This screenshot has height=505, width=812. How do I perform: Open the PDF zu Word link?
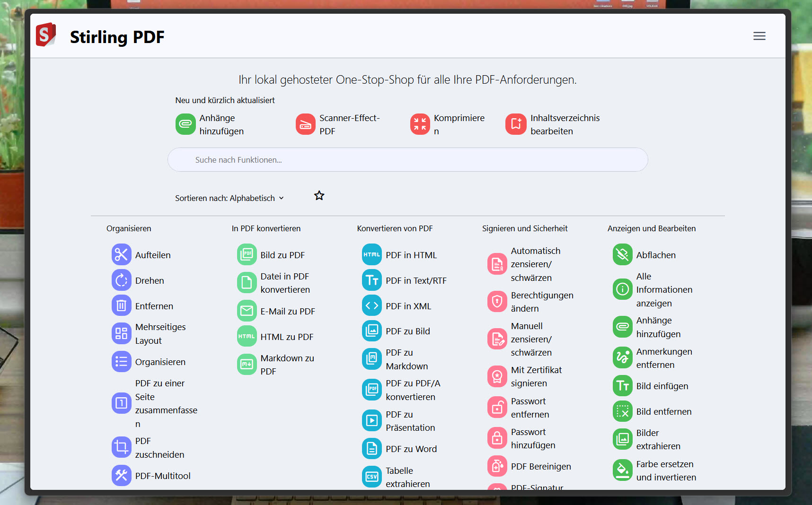click(x=411, y=449)
